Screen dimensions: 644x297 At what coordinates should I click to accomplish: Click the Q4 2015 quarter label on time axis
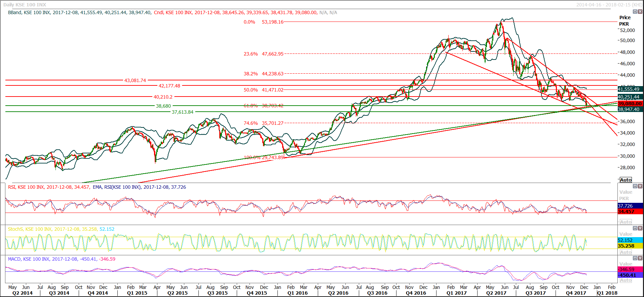(257, 293)
